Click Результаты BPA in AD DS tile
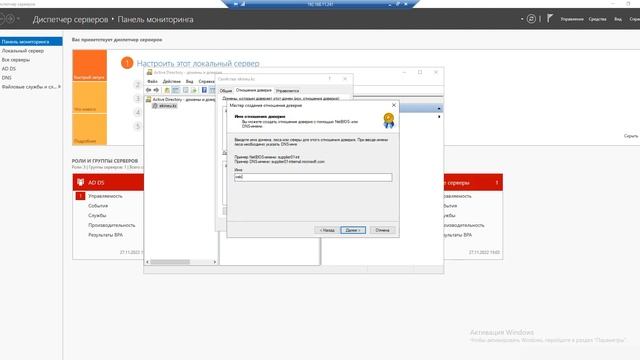Image resolution: width=640 pixels, height=360 pixels. click(x=105, y=235)
